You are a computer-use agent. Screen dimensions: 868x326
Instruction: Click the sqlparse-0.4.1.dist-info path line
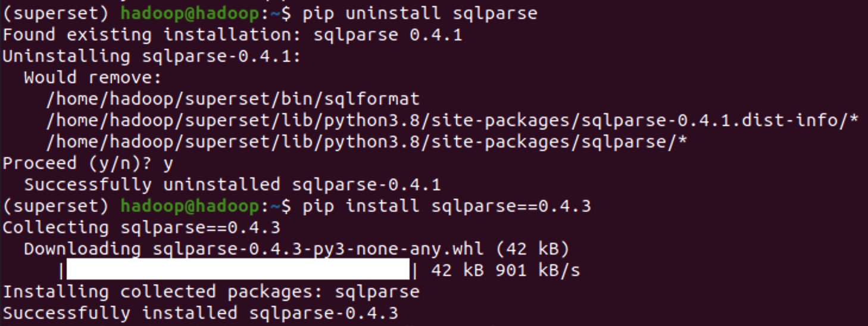[x=452, y=121]
